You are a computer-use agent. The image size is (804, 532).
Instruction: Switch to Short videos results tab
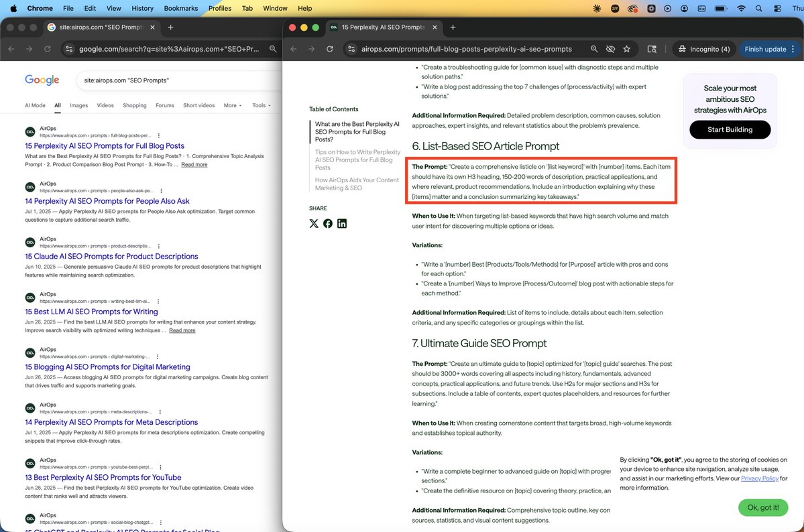199,106
